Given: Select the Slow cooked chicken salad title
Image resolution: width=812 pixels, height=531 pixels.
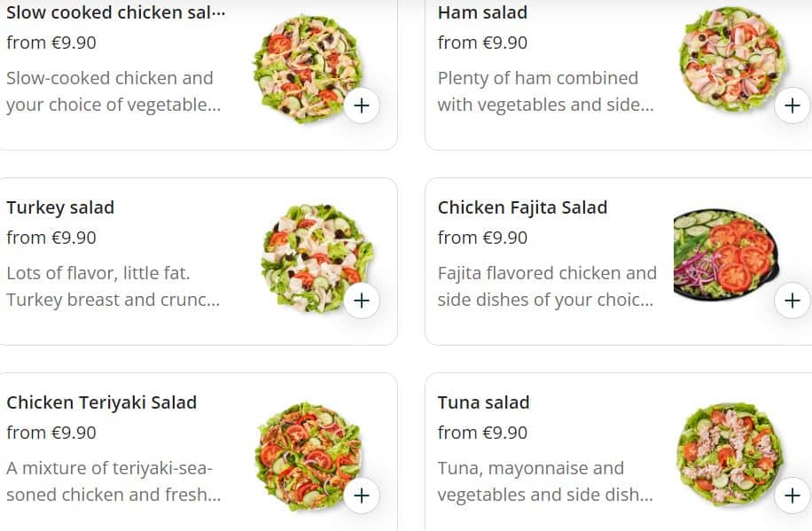Looking at the screenshot, I should pos(115,12).
